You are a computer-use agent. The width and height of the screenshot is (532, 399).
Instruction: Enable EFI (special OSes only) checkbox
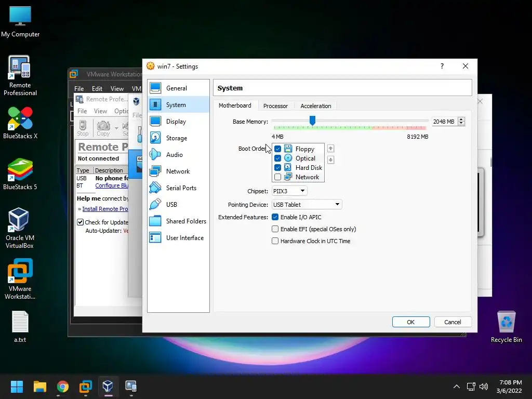275,229
